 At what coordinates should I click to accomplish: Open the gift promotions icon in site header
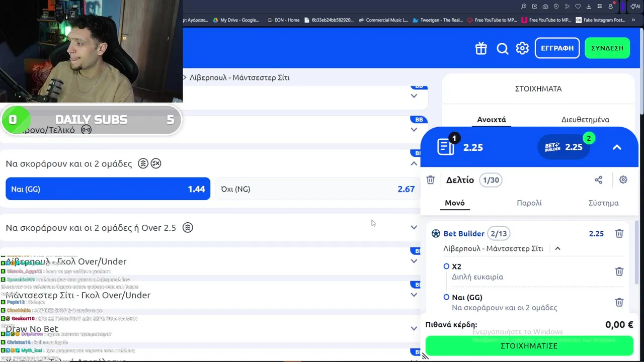click(x=481, y=48)
